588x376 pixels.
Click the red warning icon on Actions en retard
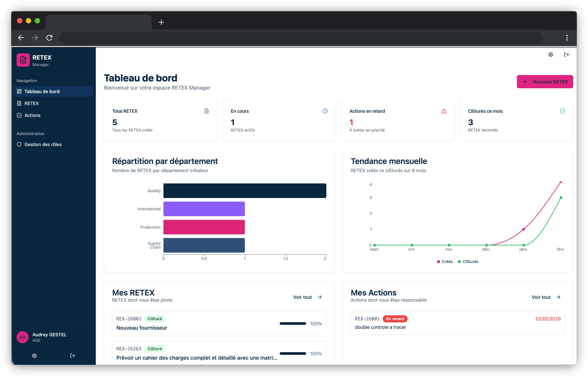(x=444, y=111)
